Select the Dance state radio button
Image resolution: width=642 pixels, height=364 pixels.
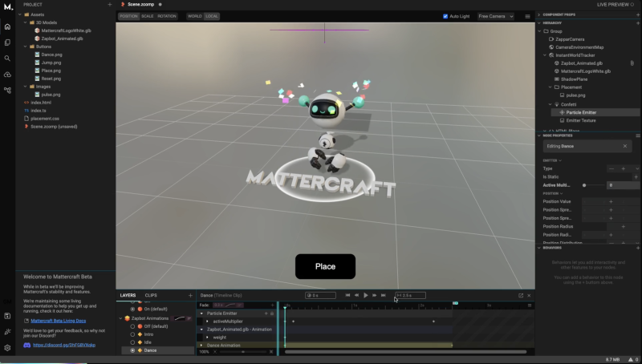pyautogui.click(x=132, y=350)
